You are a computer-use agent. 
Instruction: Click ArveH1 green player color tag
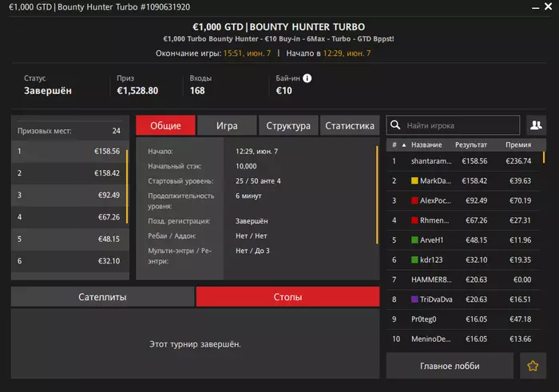click(414, 240)
